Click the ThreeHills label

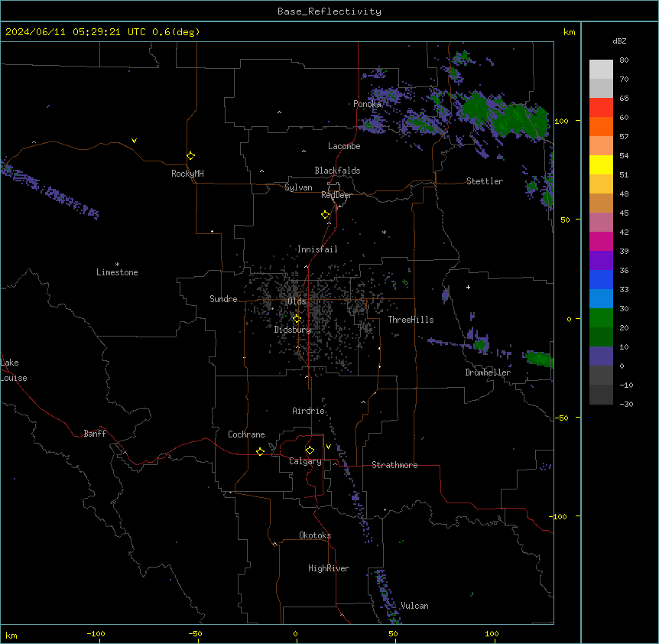point(411,320)
